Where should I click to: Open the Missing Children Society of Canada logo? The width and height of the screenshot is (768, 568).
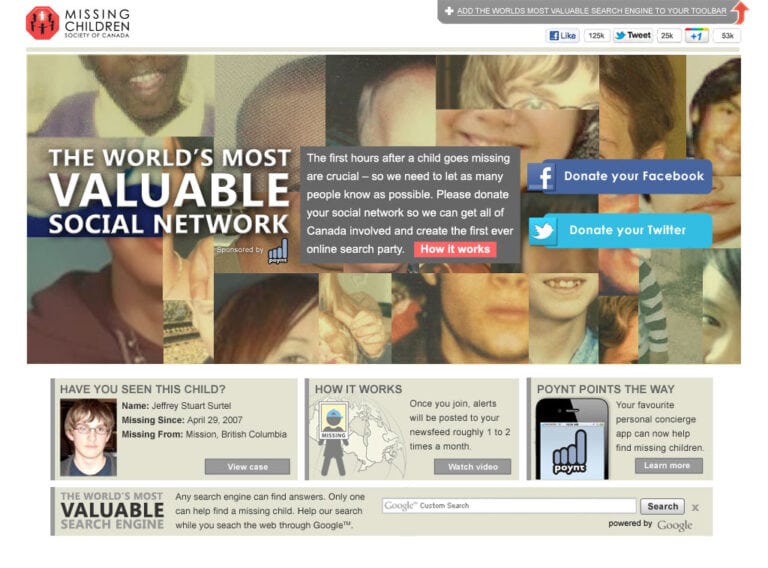click(x=78, y=23)
